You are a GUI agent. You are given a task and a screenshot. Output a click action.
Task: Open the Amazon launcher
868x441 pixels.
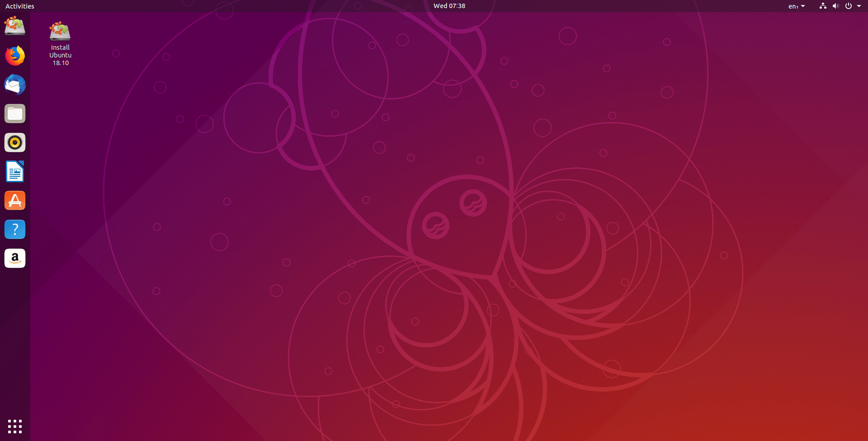coord(15,258)
